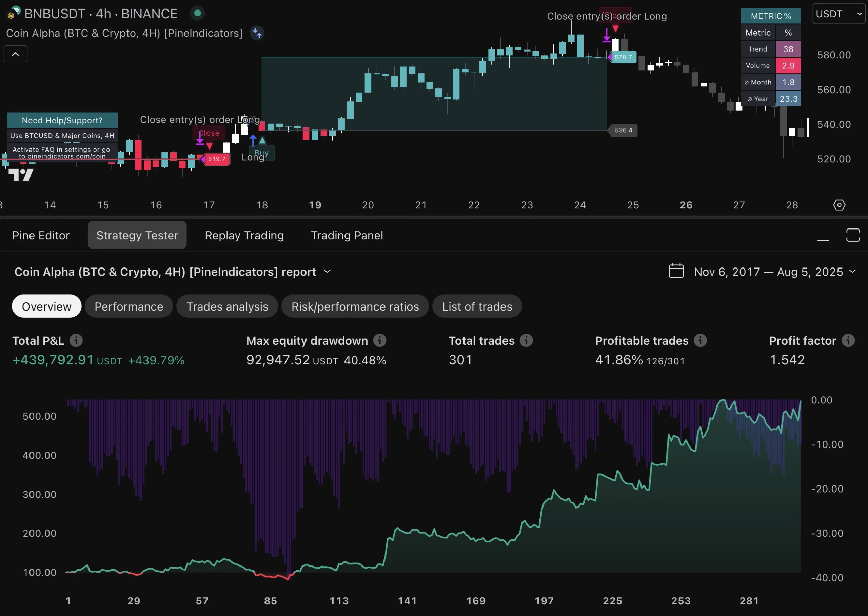The height and width of the screenshot is (616, 868).
Task: Click the 536.4 price label
Action: click(623, 131)
